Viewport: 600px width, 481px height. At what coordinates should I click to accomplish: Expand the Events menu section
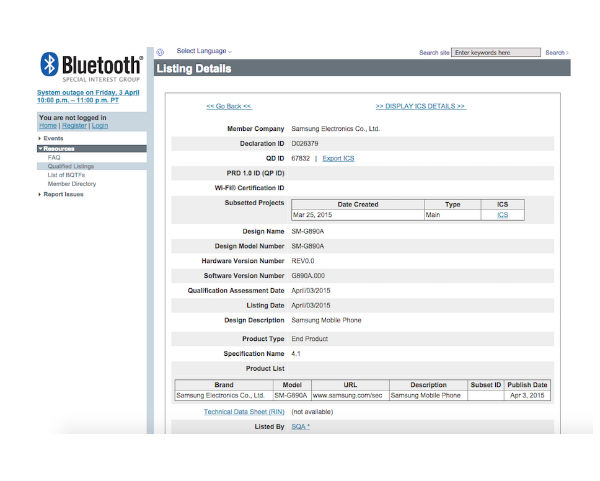coord(53,138)
